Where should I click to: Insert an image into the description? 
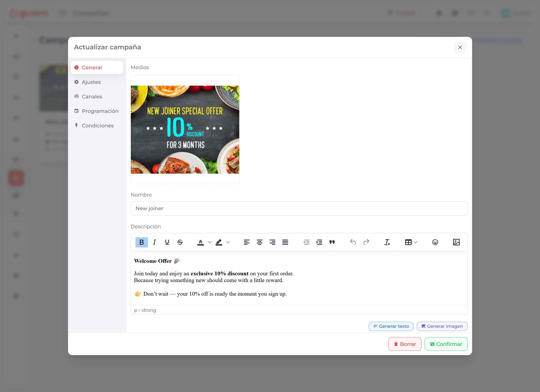pyautogui.click(x=456, y=242)
